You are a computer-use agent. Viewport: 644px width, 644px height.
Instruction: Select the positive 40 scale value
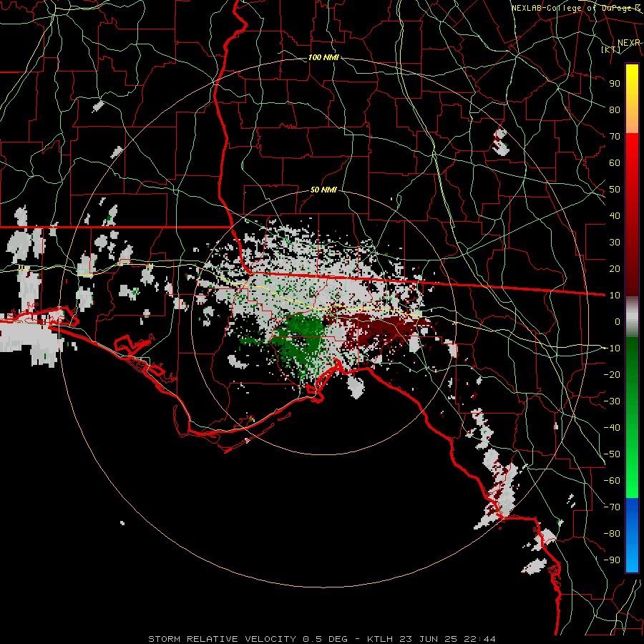615,215
